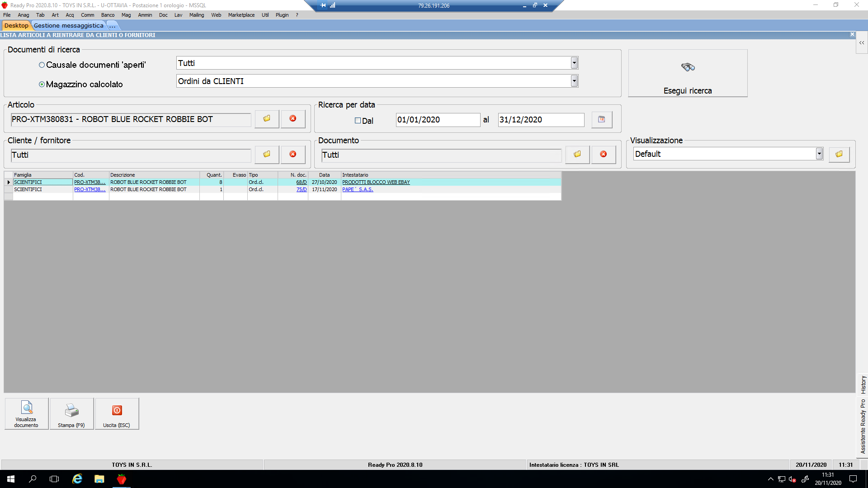Clear the Documento filter with the red X
Viewport: 868px width, 488px height.
[x=603, y=155]
